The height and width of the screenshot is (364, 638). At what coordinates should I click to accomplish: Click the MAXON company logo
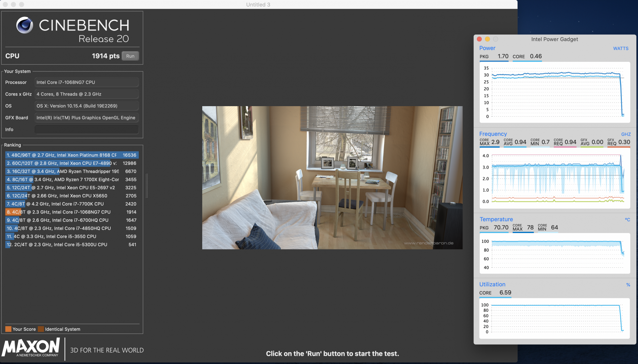coord(31,347)
